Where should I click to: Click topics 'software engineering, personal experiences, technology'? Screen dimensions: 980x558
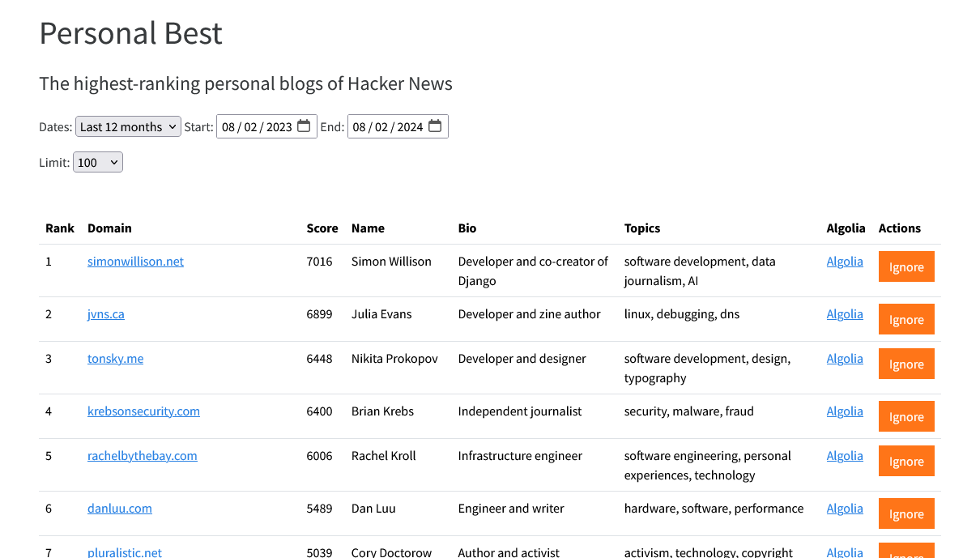[x=708, y=466]
